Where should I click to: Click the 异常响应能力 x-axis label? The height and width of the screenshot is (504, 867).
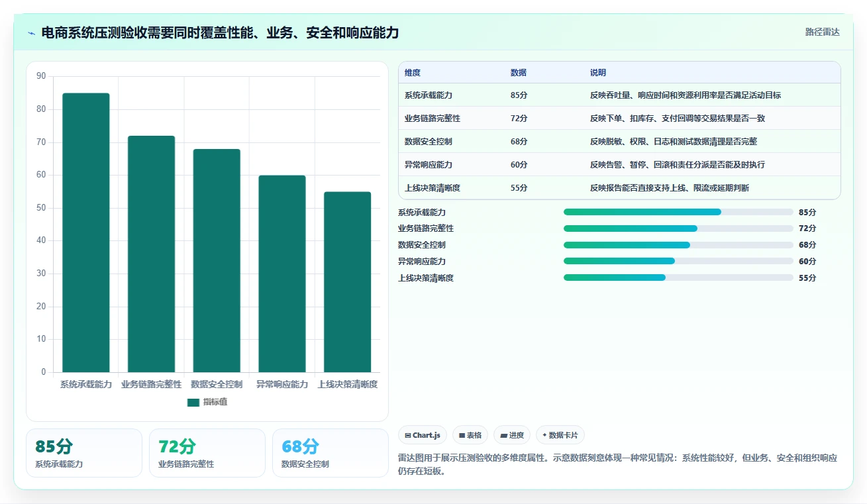[282, 385]
